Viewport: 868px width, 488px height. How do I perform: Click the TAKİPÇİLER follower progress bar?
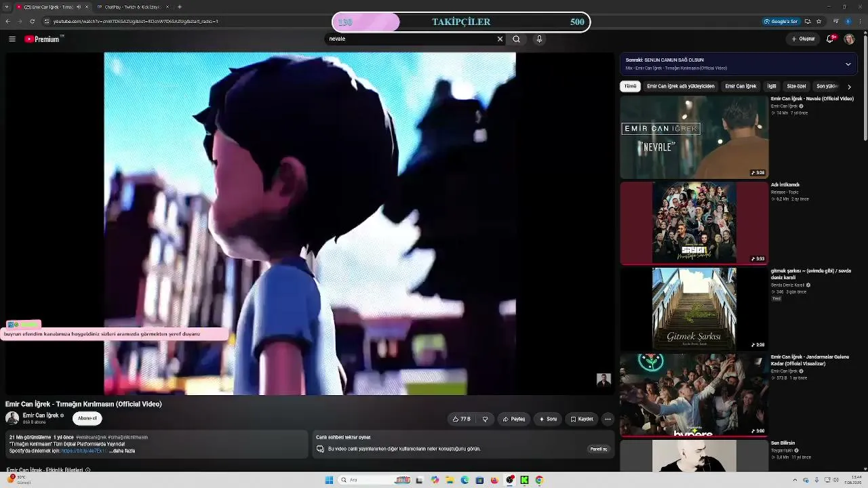click(x=461, y=22)
